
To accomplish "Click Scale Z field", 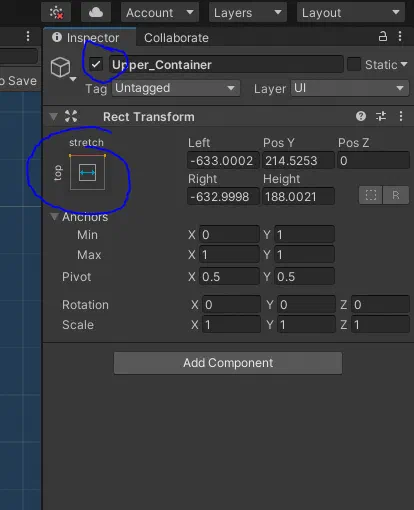I will click(380, 325).
